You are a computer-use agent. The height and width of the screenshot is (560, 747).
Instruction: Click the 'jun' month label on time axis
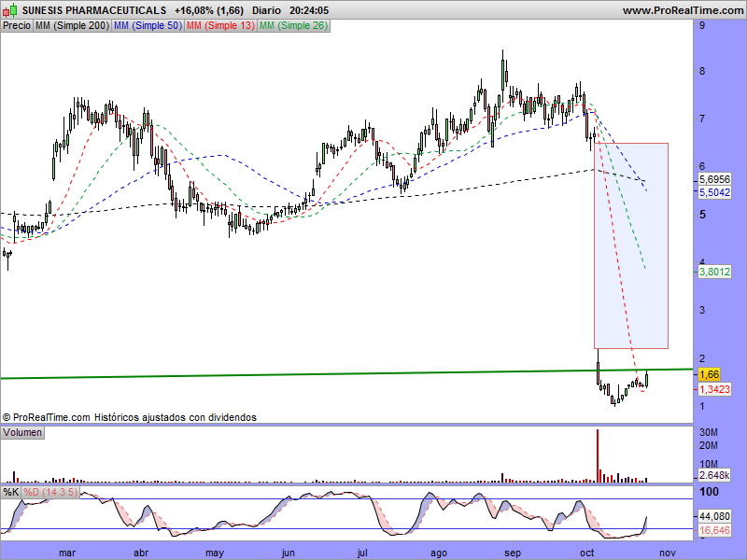[289, 553]
